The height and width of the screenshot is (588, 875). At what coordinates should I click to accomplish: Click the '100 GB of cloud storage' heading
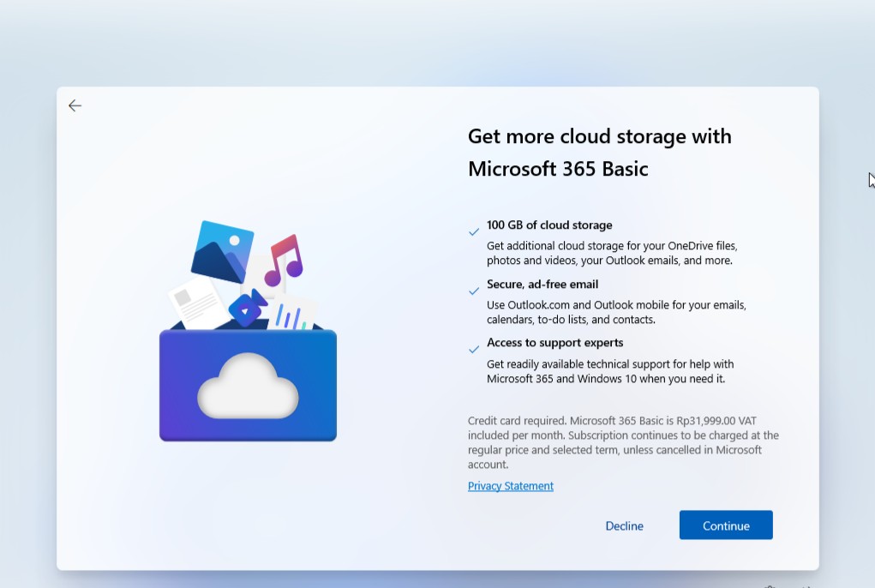549,225
